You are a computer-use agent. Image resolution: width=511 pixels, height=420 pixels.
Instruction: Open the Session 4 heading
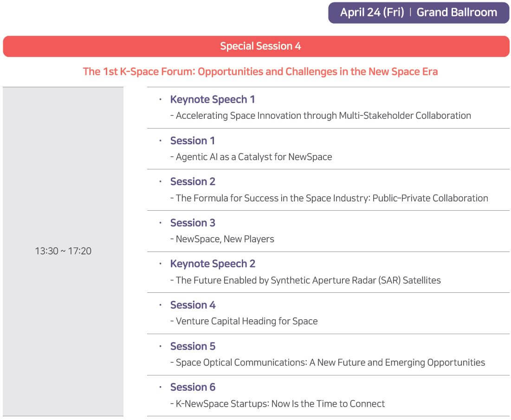click(x=193, y=305)
